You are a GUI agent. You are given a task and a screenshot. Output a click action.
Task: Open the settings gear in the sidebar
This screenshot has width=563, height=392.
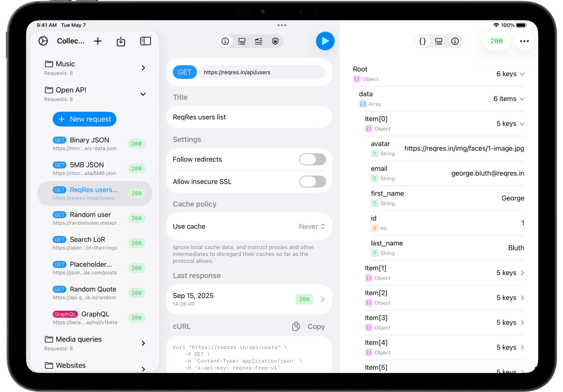point(43,41)
